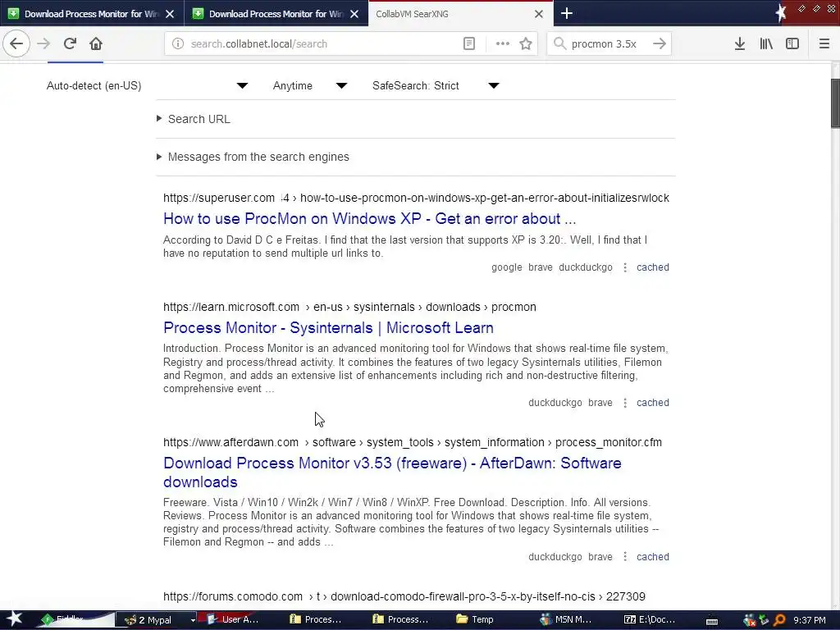Click the vertical page scrollbar thumb
840x630 pixels.
835,103
